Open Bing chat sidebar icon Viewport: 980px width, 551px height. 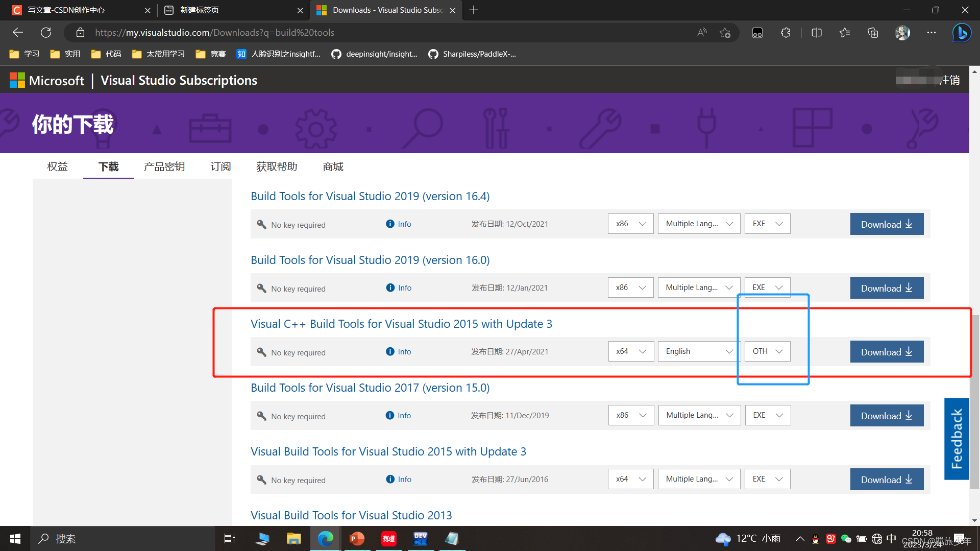(962, 33)
